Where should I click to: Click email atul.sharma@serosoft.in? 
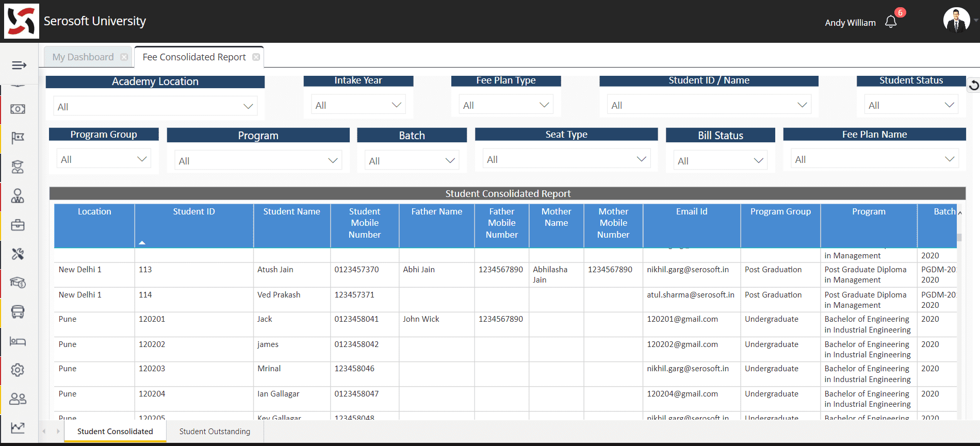691,294
